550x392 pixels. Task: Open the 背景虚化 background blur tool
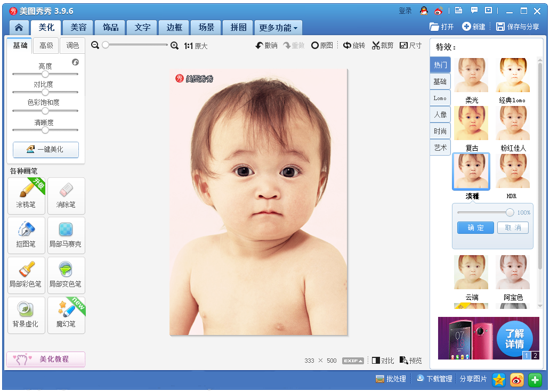coord(26,315)
